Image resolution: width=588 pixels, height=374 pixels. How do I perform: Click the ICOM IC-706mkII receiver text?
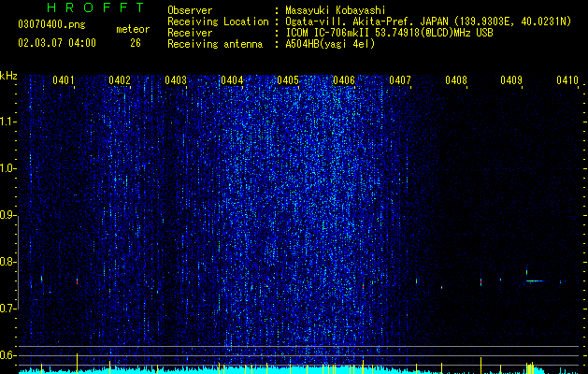point(389,33)
